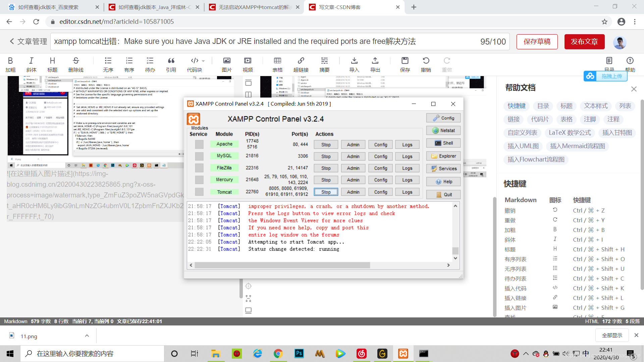This screenshot has height=362, width=644.
Task: Apply bold formatting (加粗) in editor toolbar
Action: coord(10,64)
